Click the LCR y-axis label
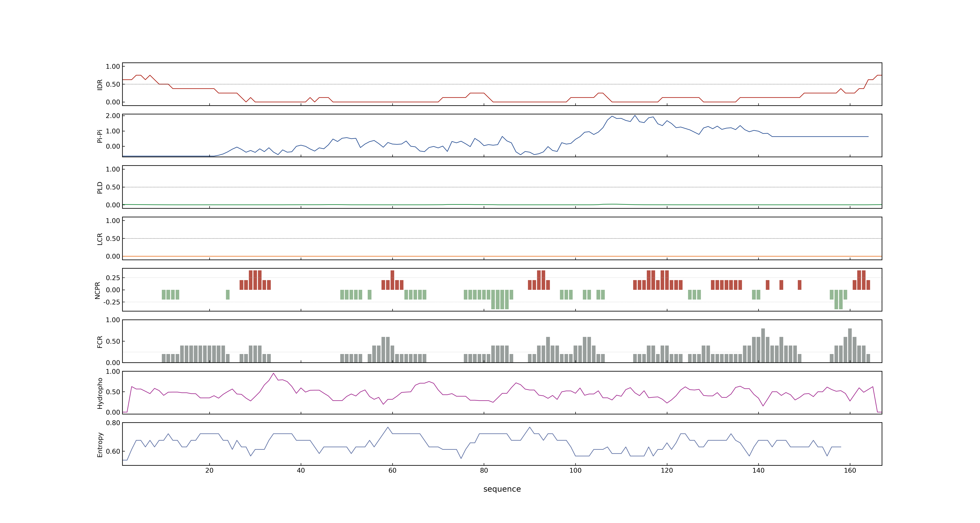Viewport: 980px width, 523px height. (100, 239)
